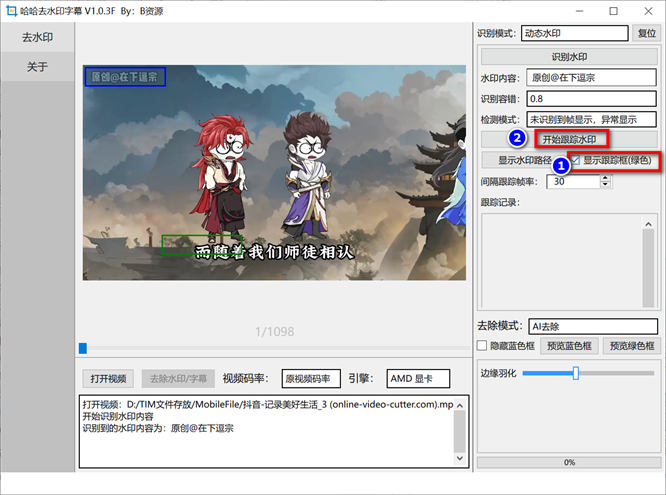666x495 pixels.
Task: Switch to the 去水印 tab
Action: pos(37,39)
